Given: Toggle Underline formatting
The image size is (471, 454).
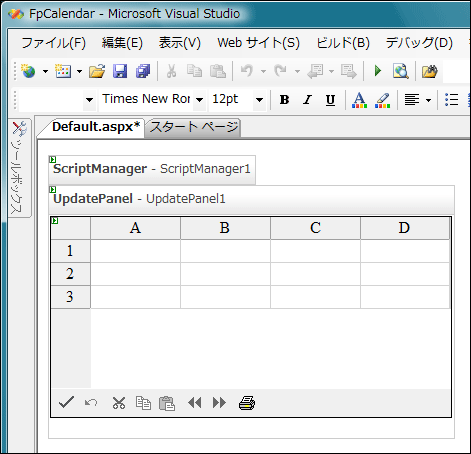Looking at the screenshot, I should [330, 100].
